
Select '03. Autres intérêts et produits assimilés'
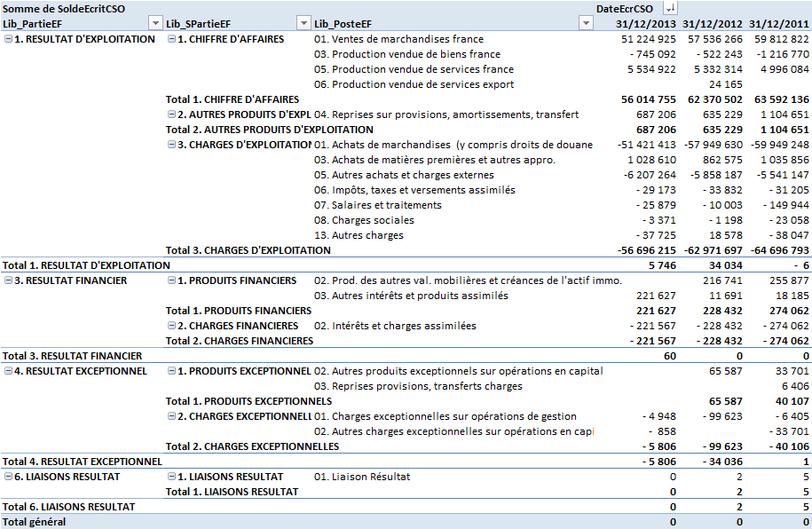coord(411,296)
